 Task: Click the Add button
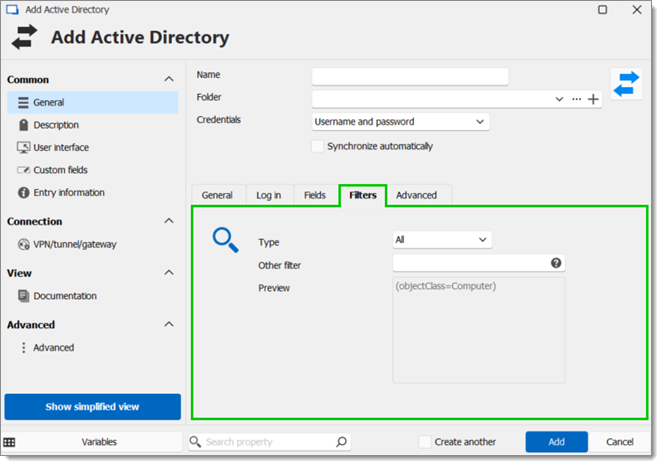coord(556,442)
